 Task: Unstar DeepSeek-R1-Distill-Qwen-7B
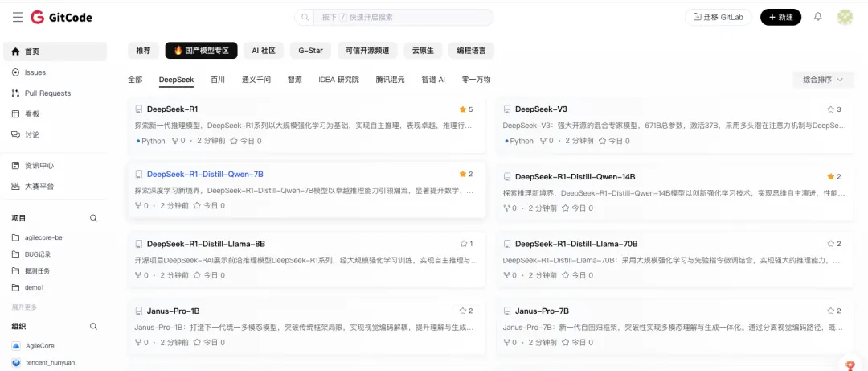pyautogui.click(x=462, y=174)
